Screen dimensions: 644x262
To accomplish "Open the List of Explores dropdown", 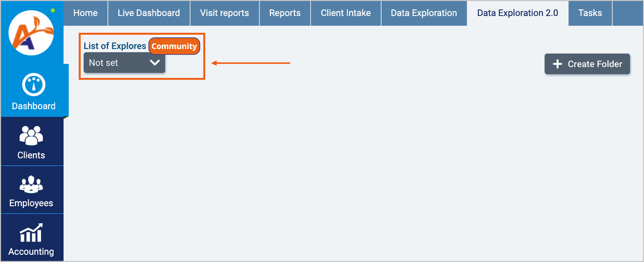I will [x=124, y=63].
